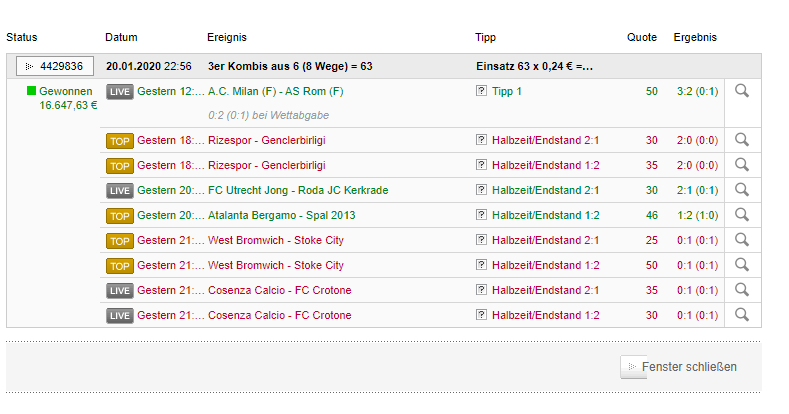This screenshot has height=414, width=789.
Task: Click Einsatz 63 x 0,24 € stake text
Action: coord(534,66)
